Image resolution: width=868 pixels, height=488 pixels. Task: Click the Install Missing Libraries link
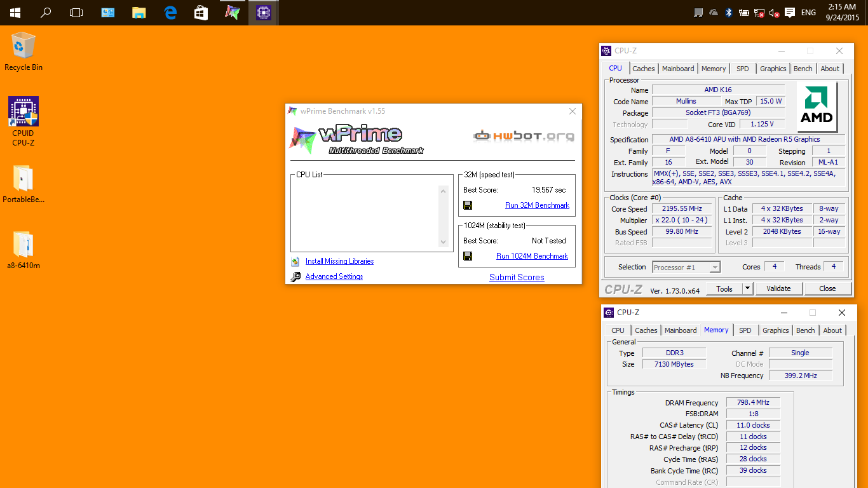pyautogui.click(x=339, y=261)
